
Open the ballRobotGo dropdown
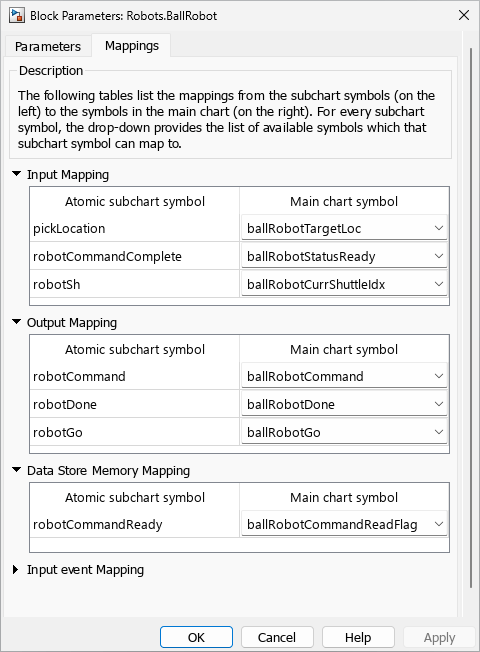(344, 432)
